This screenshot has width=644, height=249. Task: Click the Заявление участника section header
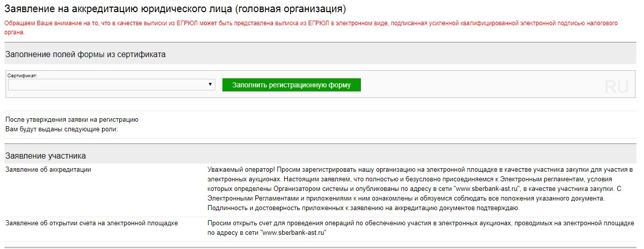coord(45,156)
